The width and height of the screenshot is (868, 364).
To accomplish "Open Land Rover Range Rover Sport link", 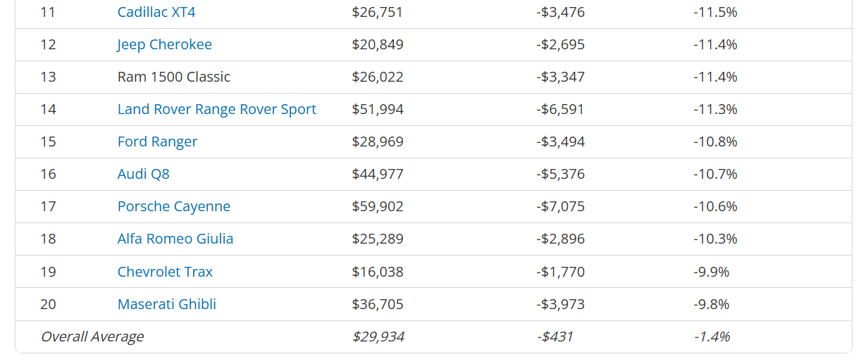I will click(217, 109).
